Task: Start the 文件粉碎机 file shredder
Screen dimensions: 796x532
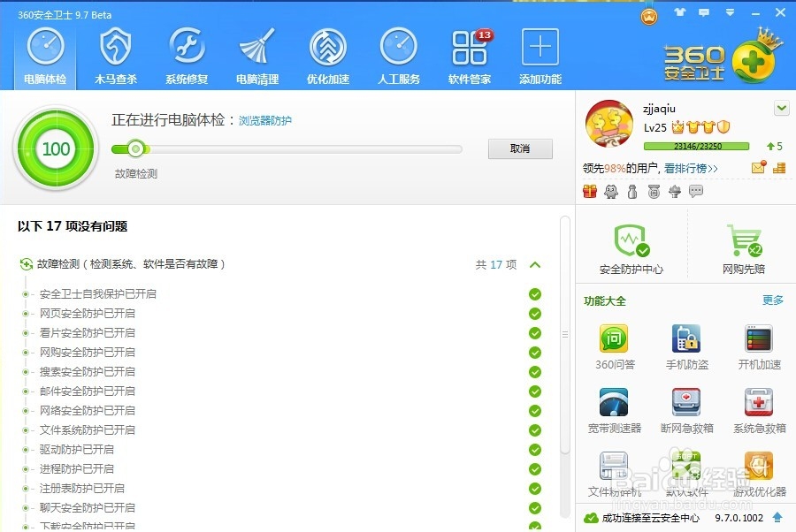Action: pos(614,468)
